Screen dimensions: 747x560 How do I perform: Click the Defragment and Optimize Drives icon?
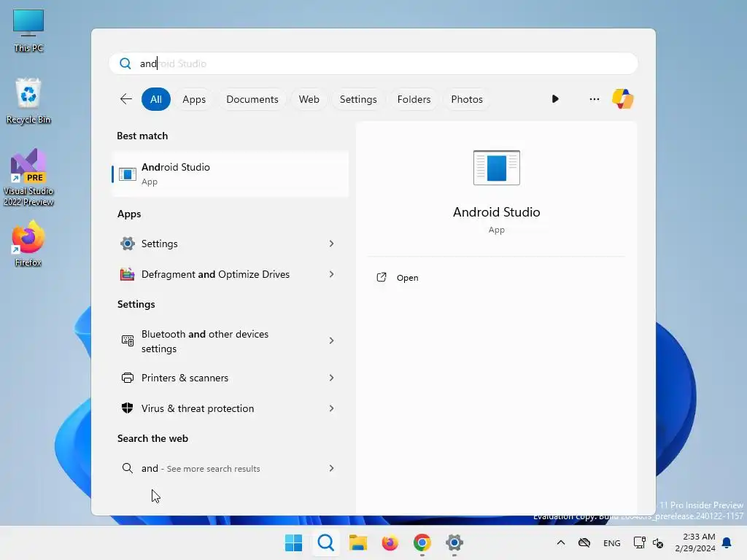(127, 274)
